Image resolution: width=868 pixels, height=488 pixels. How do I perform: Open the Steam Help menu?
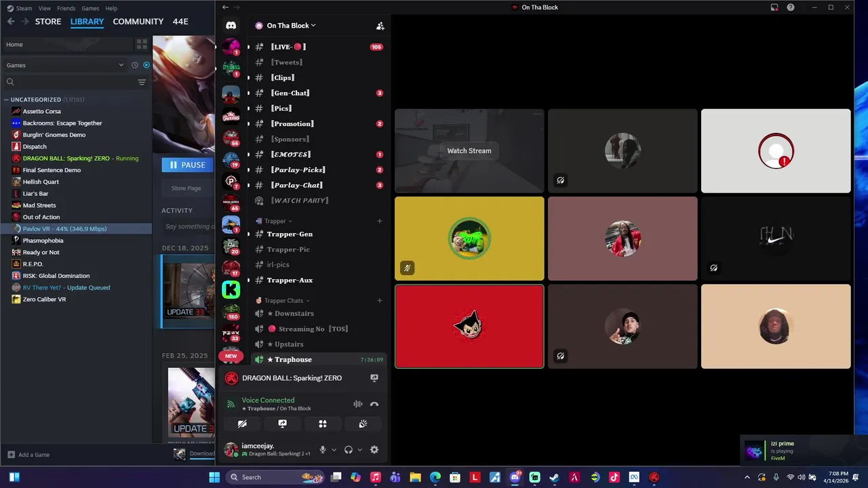(111, 8)
